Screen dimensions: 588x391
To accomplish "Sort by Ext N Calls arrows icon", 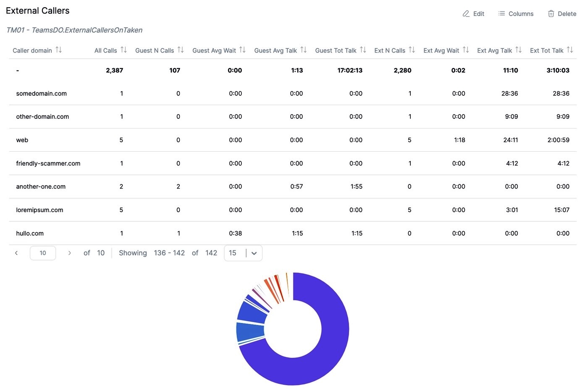I will [x=412, y=50].
